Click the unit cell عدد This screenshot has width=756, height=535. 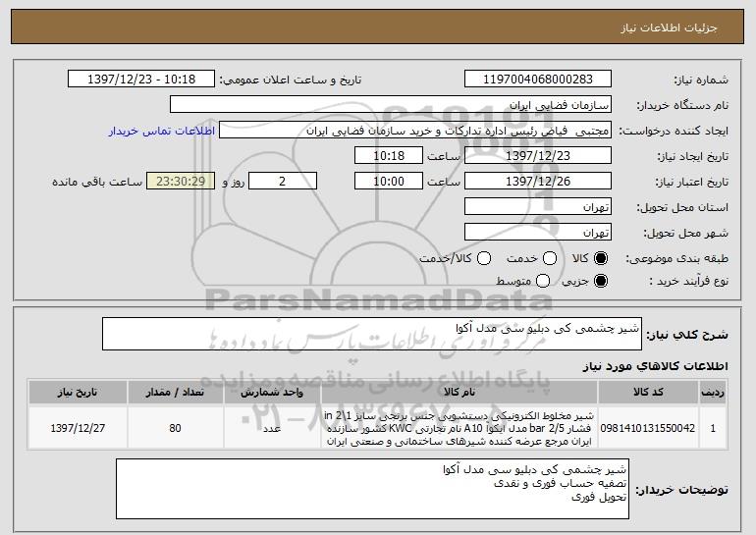(272, 428)
